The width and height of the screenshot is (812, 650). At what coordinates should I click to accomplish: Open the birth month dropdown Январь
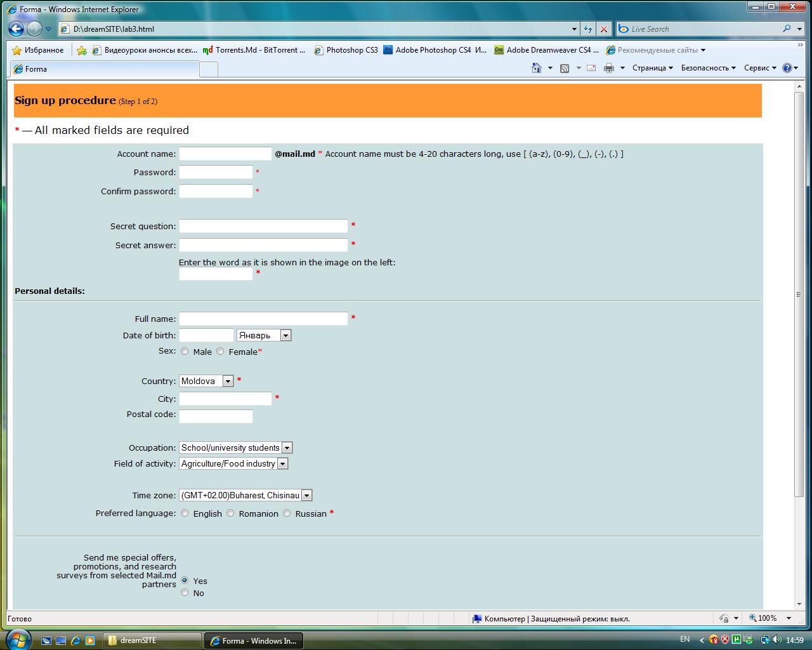pos(285,335)
